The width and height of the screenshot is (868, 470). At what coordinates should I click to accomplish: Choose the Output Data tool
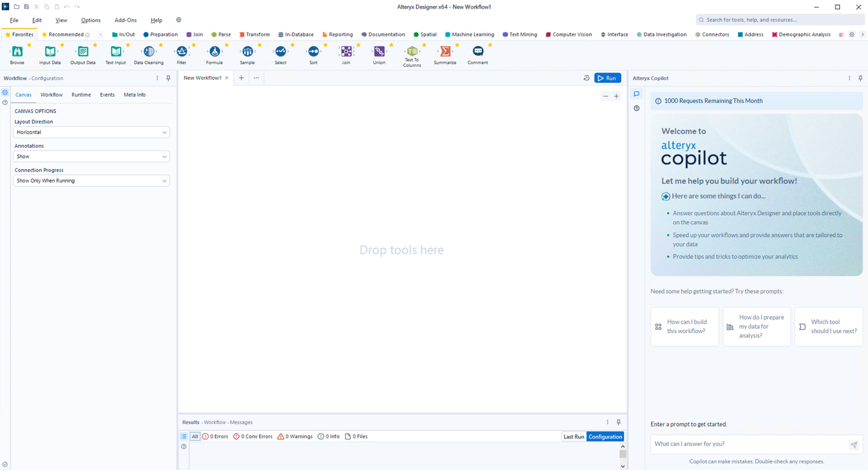(x=83, y=52)
